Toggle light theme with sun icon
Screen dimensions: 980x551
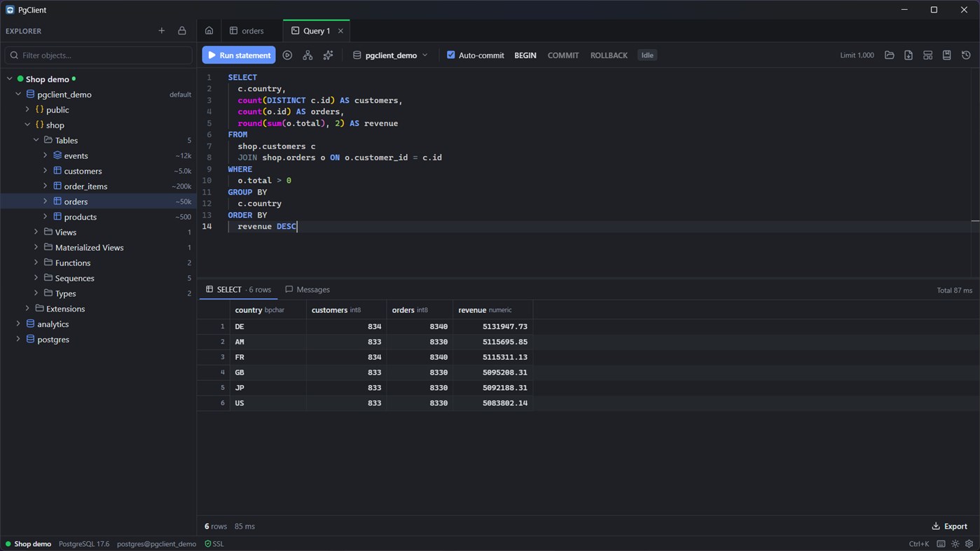955,544
